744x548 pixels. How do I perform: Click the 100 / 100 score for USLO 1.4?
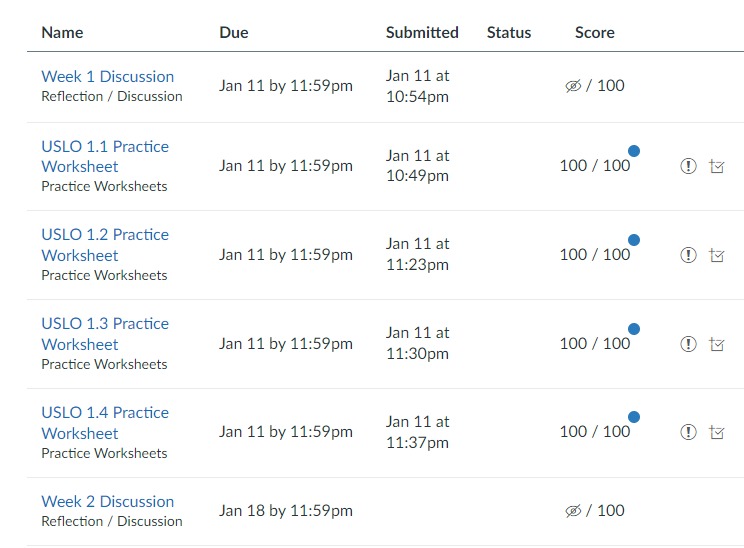[594, 431]
